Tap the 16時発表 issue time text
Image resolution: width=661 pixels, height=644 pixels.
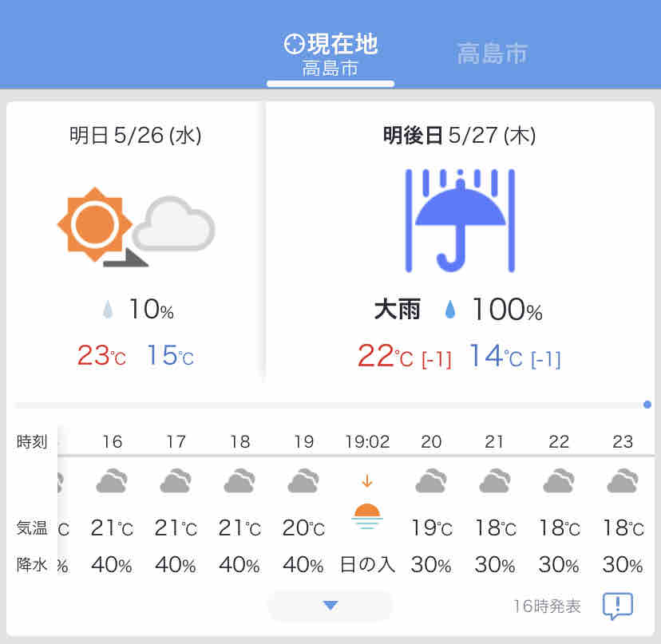point(547,607)
